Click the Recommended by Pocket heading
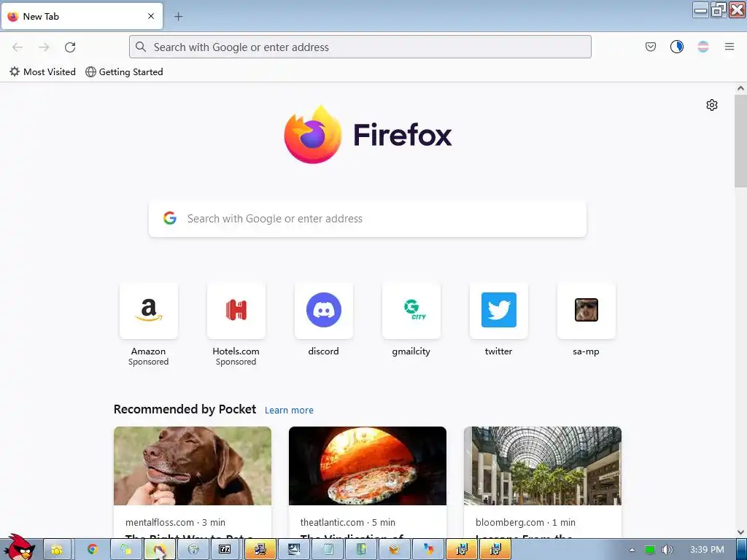 [x=185, y=410]
